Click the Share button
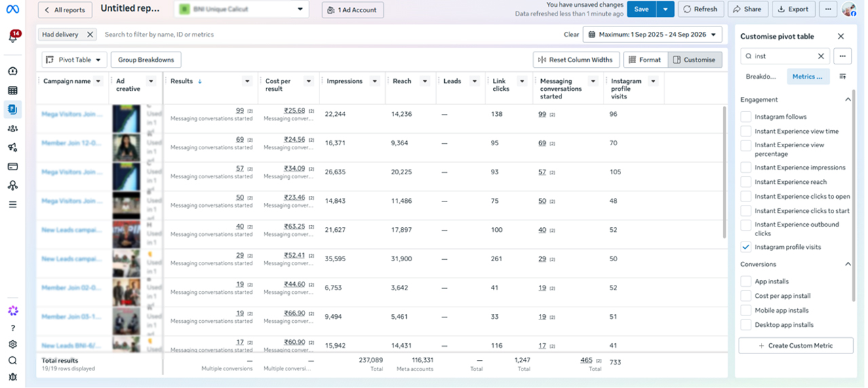 click(748, 9)
